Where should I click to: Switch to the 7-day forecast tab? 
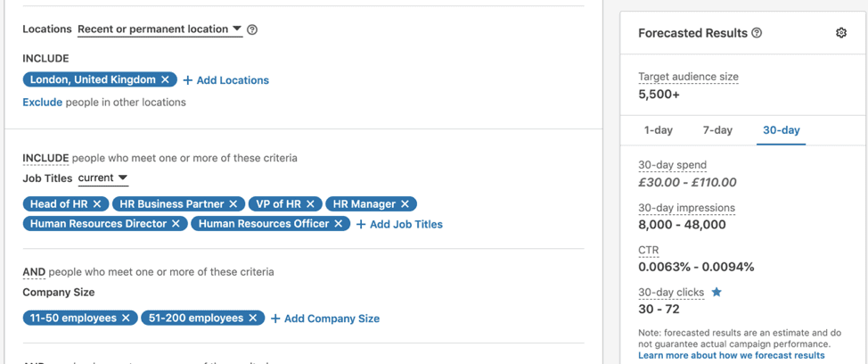point(717,130)
